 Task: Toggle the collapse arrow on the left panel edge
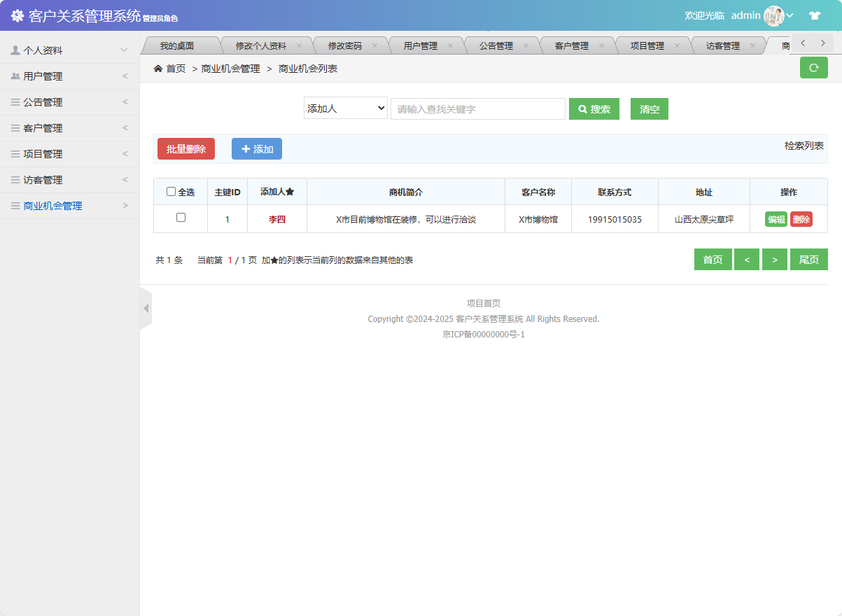[x=146, y=308]
